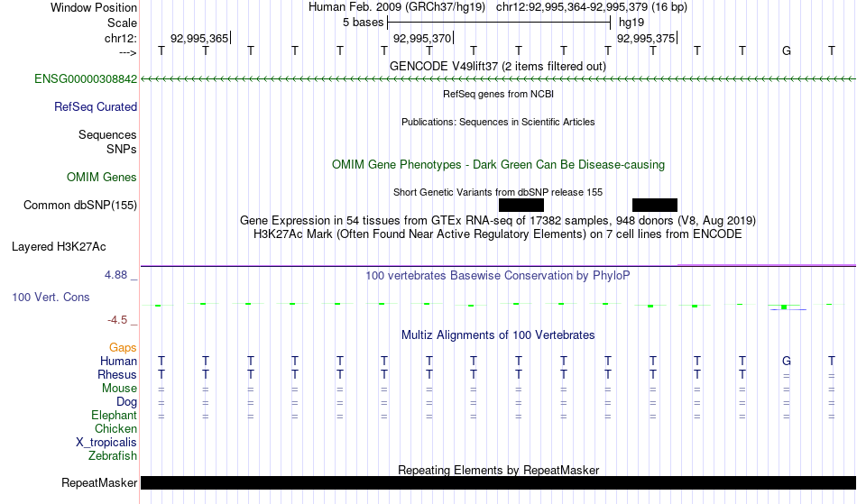The image size is (857, 504).
Task: Click the second dbSNP variant block
Action: click(655, 206)
